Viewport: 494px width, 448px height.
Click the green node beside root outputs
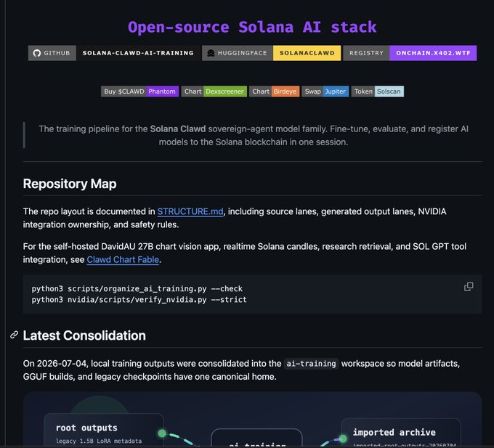(162, 433)
